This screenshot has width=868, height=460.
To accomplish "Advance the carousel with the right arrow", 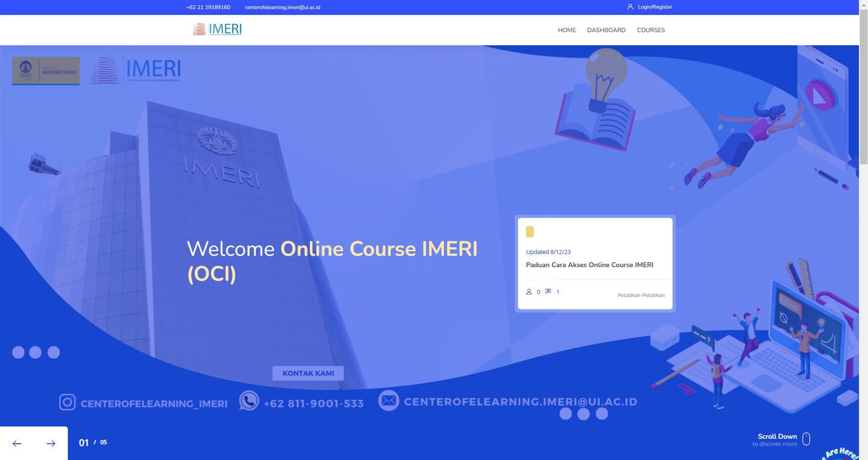I will pos(51,444).
